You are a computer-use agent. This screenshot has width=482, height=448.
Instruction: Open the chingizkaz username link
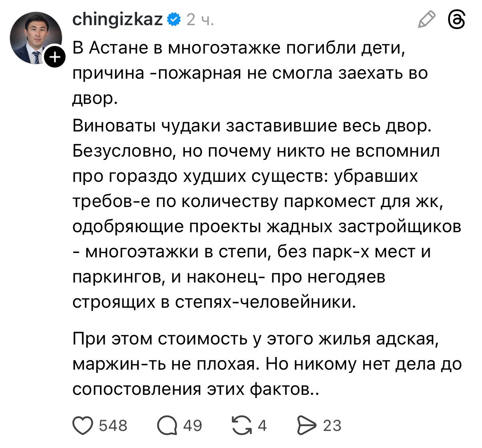click(118, 19)
